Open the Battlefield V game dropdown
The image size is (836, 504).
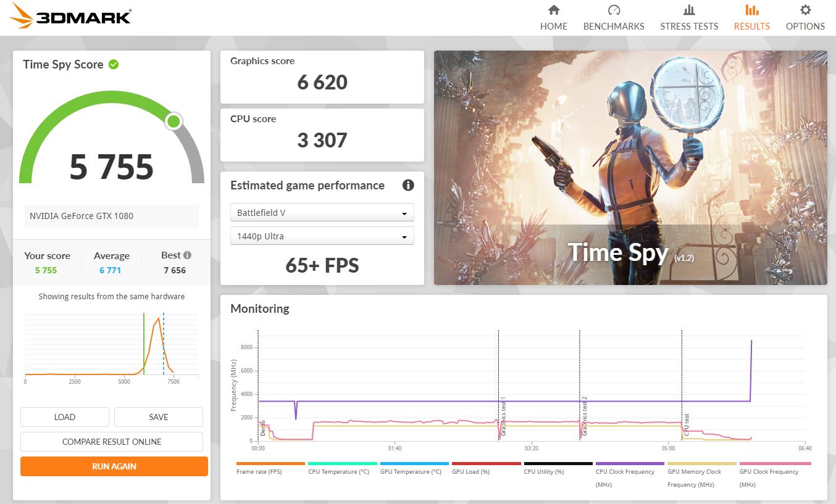[322, 213]
